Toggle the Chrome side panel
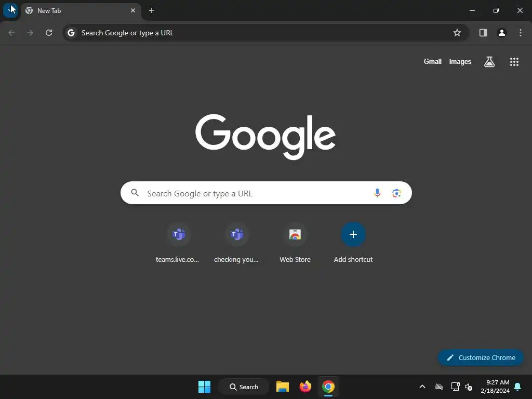Viewport: 532px width, 399px height. [483, 33]
